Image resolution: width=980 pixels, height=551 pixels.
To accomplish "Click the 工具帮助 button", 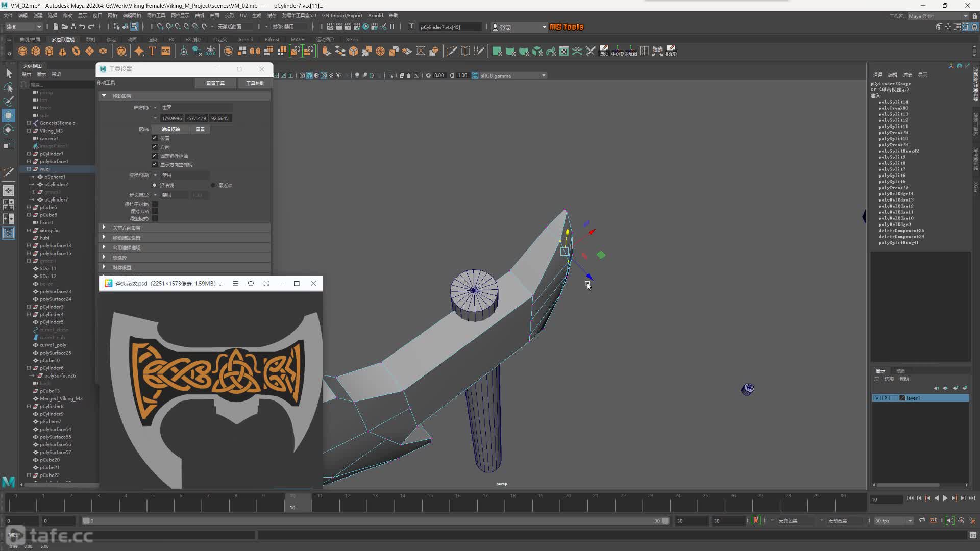I will pos(255,83).
